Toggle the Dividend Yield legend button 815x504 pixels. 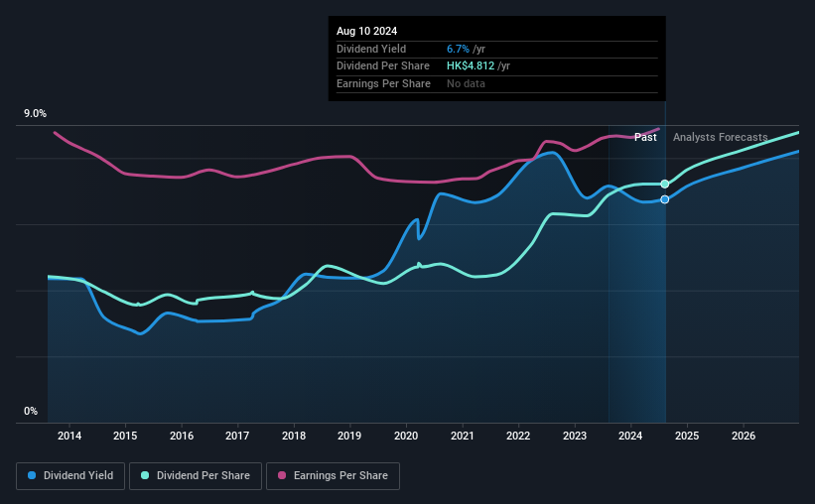(x=70, y=476)
